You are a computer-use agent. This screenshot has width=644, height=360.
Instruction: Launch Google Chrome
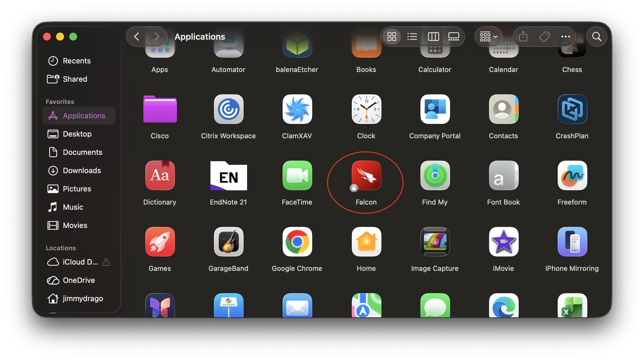(x=297, y=242)
